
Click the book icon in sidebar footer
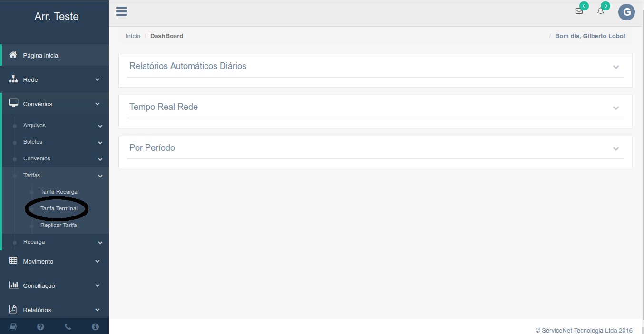tap(13, 327)
